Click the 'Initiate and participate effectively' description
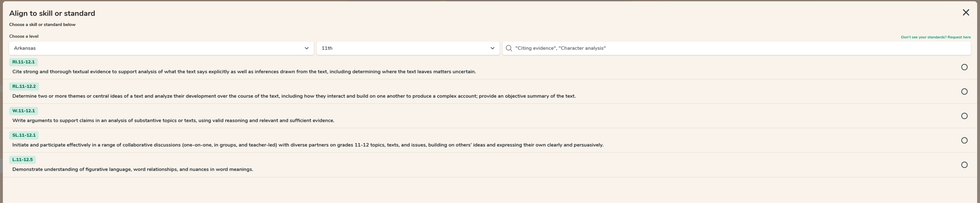The image size is (980, 203). (x=308, y=145)
